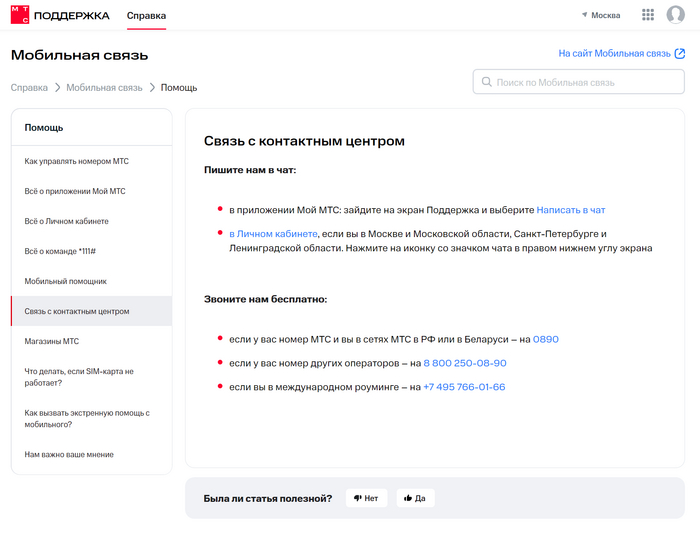Click the Справка breadcrumb link
This screenshot has height=538, width=700.
(29, 88)
